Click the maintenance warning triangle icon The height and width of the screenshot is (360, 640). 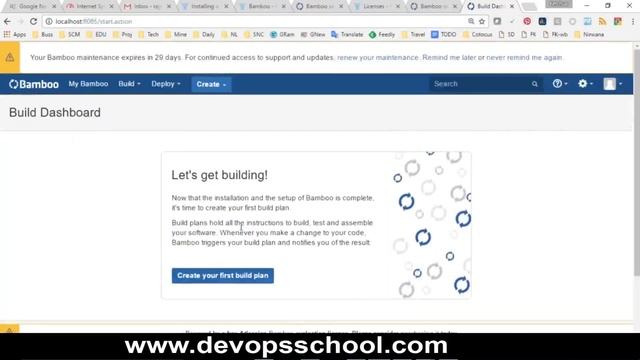[x=9, y=58]
